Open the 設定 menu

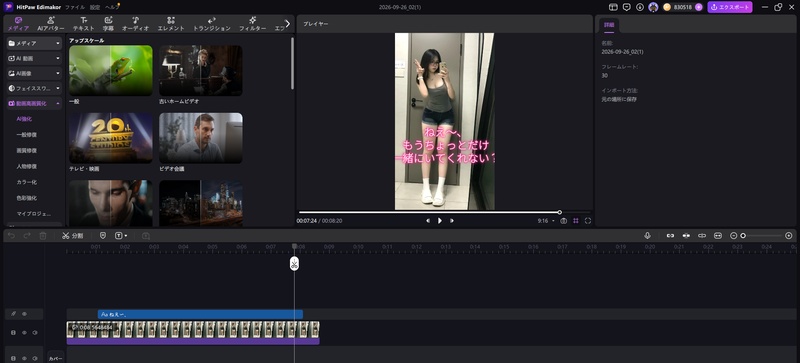click(95, 7)
